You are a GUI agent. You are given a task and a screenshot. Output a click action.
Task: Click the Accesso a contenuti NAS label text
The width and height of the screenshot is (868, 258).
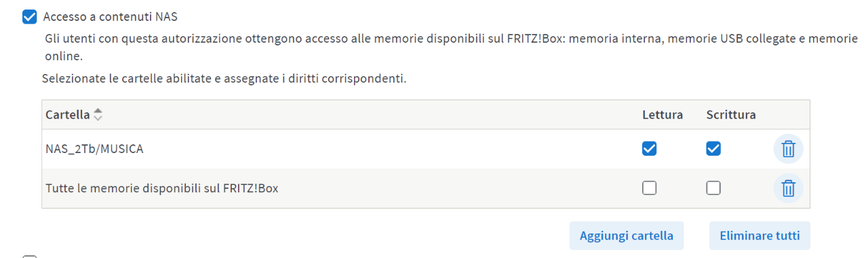(111, 17)
